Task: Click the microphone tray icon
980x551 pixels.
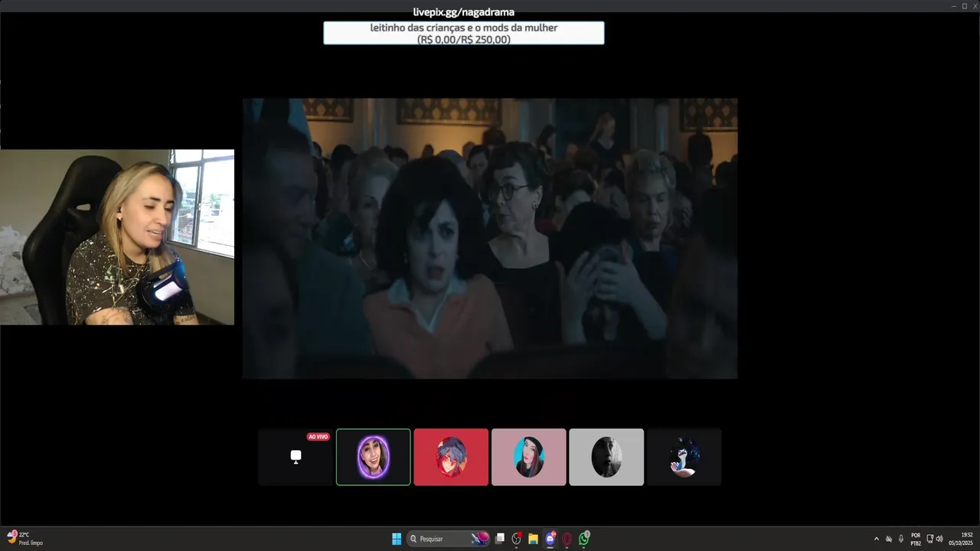Action: pos(901,539)
